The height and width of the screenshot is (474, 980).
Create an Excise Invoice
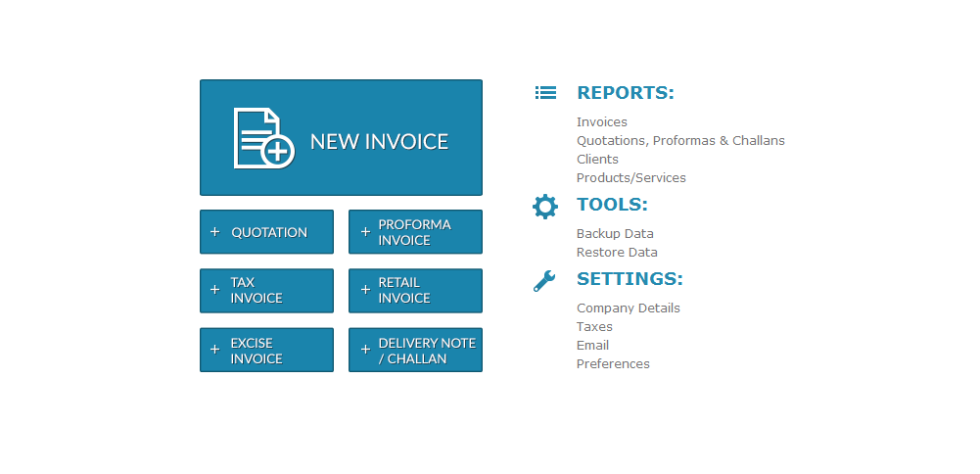coord(267,350)
